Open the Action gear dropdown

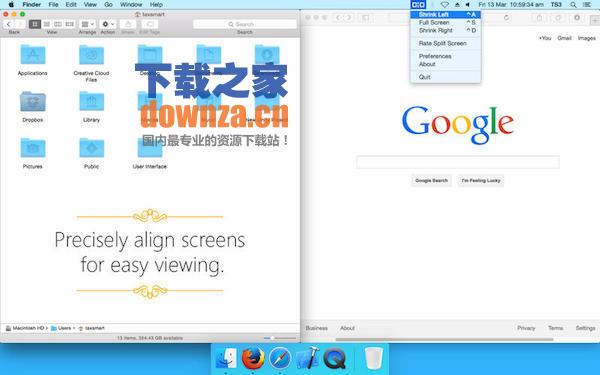coord(108,24)
